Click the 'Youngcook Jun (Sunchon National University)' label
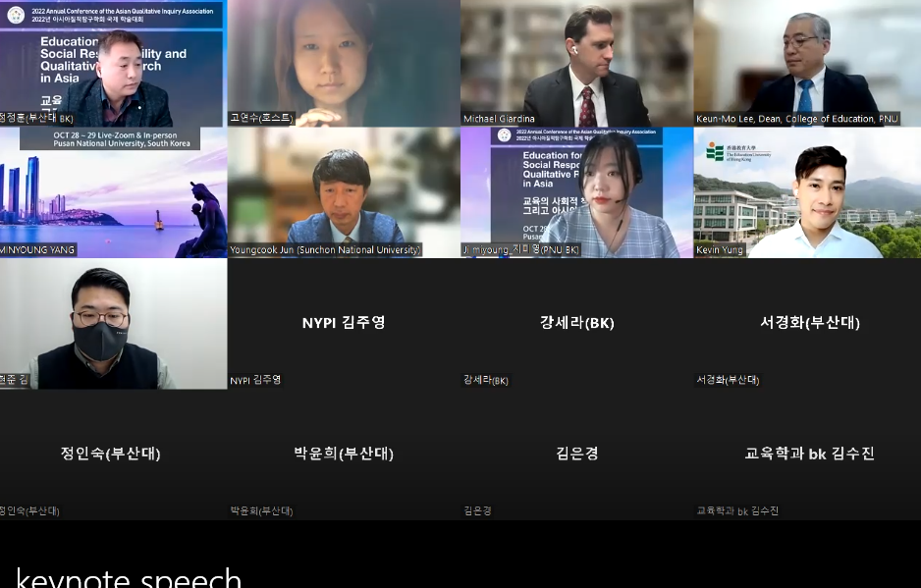 click(325, 249)
